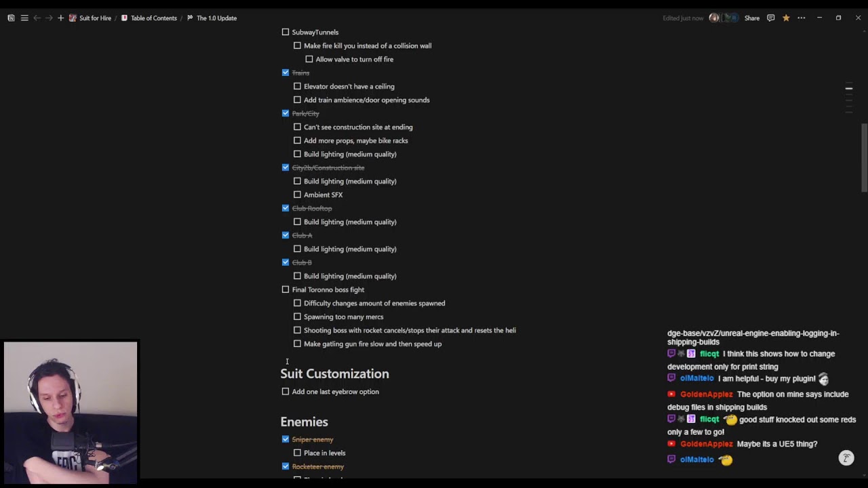Click the plus new tab icon

(x=60, y=18)
